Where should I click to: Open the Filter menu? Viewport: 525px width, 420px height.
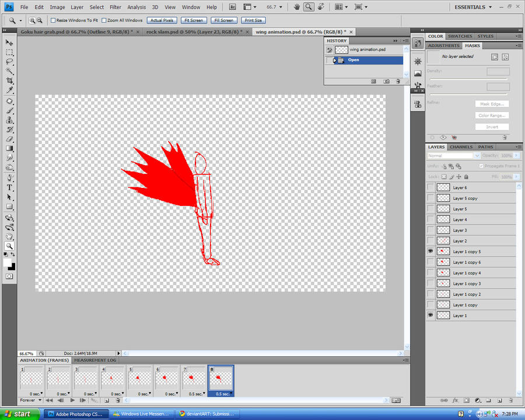coord(116,7)
